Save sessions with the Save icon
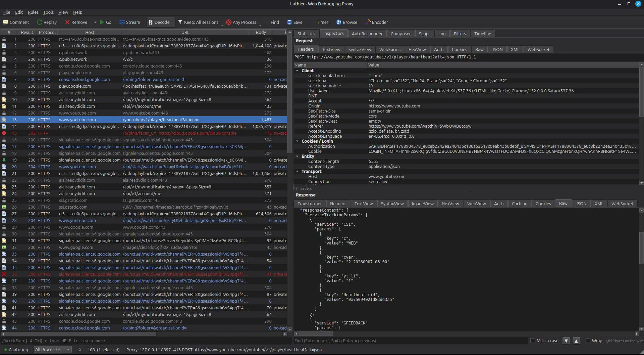This screenshot has width=644, height=355. click(289, 22)
